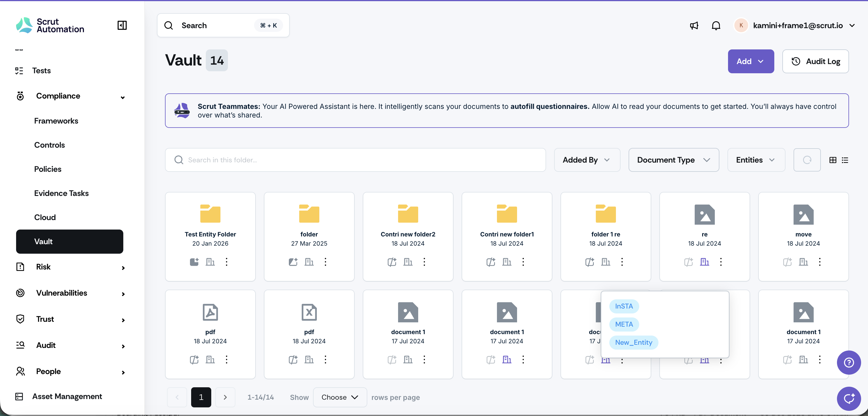Open the chat assistant bubble icon
The height and width of the screenshot is (416, 868).
[x=848, y=398]
